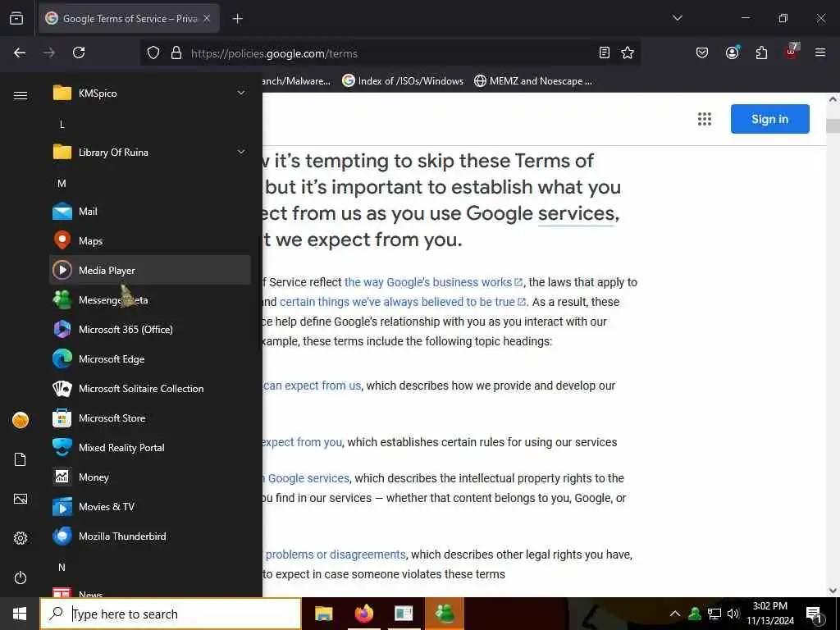Open the notification center icon
This screenshot has width=840, height=630.
(814, 614)
